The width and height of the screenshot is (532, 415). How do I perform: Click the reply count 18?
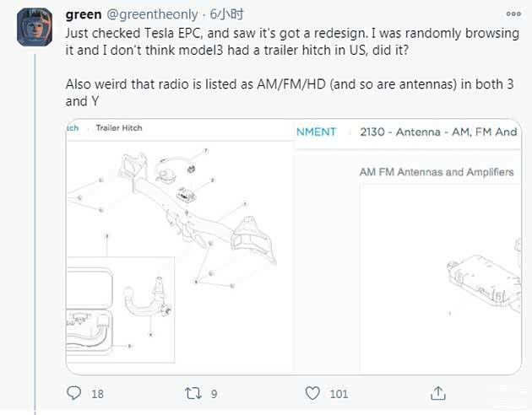[x=97, y=393]
